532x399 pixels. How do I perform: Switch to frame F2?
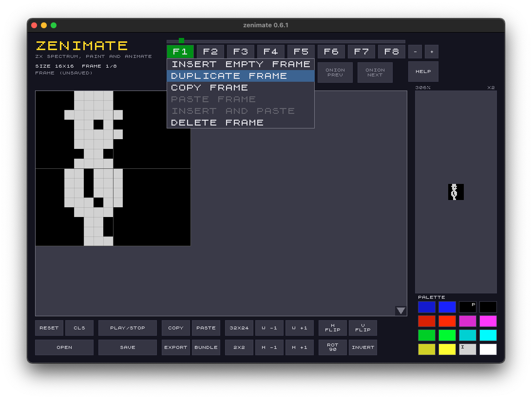210,52
